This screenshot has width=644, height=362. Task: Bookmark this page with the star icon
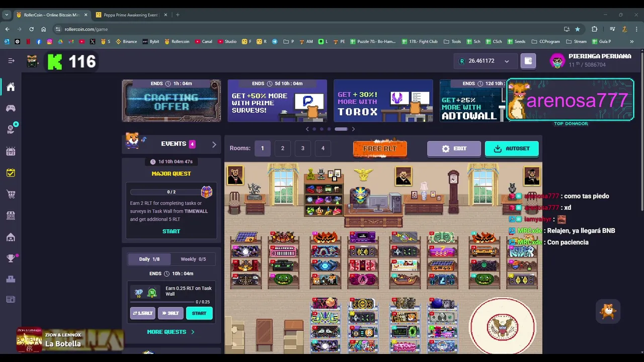(578, 29)
